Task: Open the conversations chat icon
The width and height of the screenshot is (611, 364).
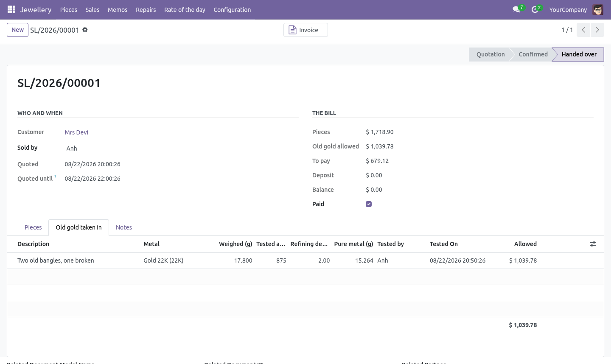Action: tap(516, 9)
